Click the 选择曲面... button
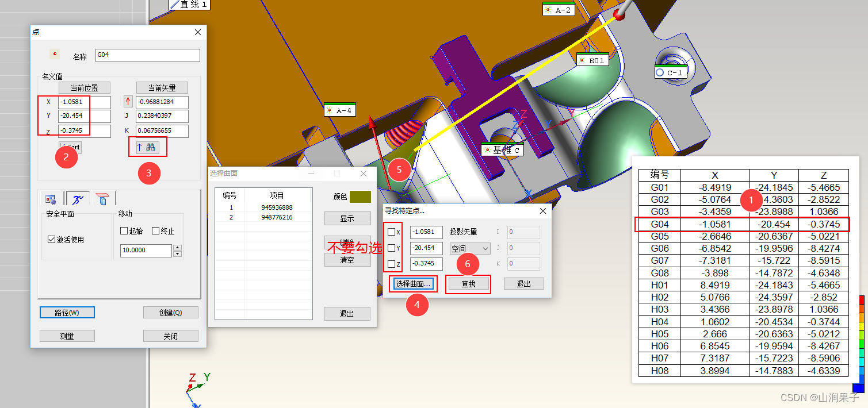The height and width of the screenshot is (408, 868). click(413, 284)
